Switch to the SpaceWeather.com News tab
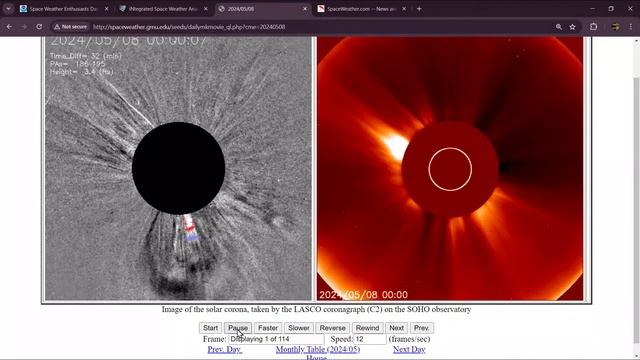The height and width of the screenshot is (360, 640). [362, 9]
